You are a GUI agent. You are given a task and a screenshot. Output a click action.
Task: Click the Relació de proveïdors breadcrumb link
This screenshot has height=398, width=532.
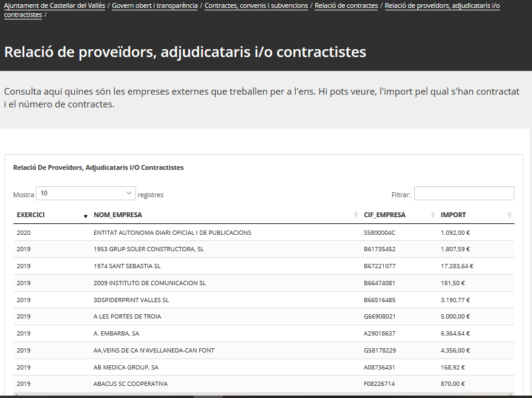coord(442,5)
